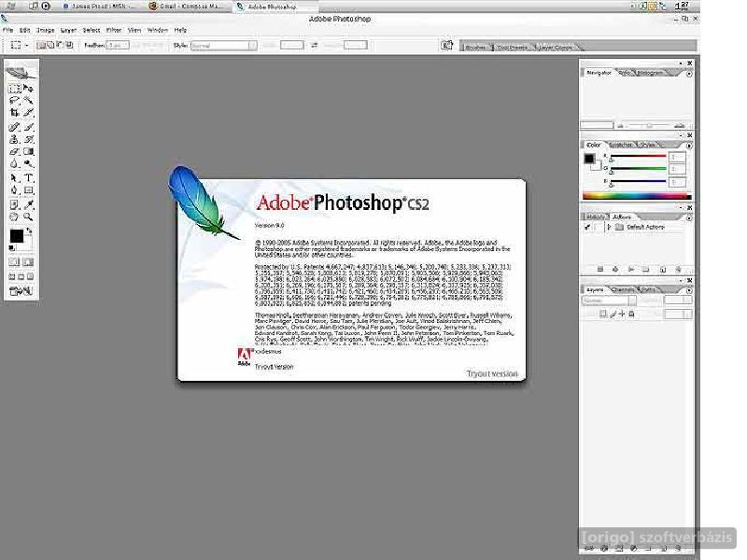Select the Eyedropper tool
This screenshot has width=747, height=560.
tap(29, 204)
